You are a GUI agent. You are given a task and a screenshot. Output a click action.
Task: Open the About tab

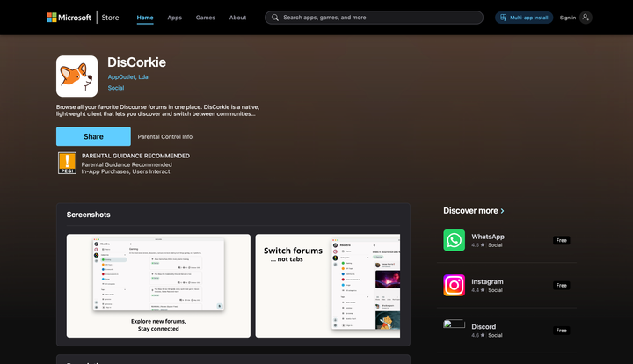237,18
